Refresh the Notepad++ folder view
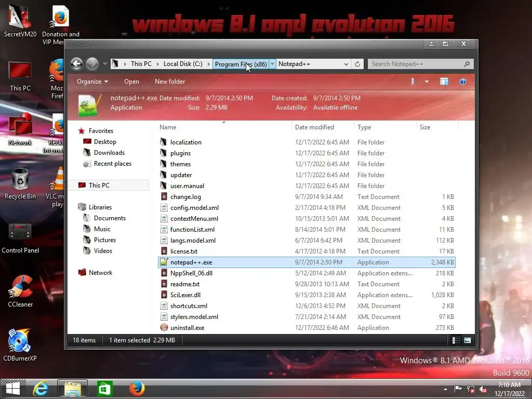Image resolution: width=532 pixels, height=399 pixels. (357, 64)
